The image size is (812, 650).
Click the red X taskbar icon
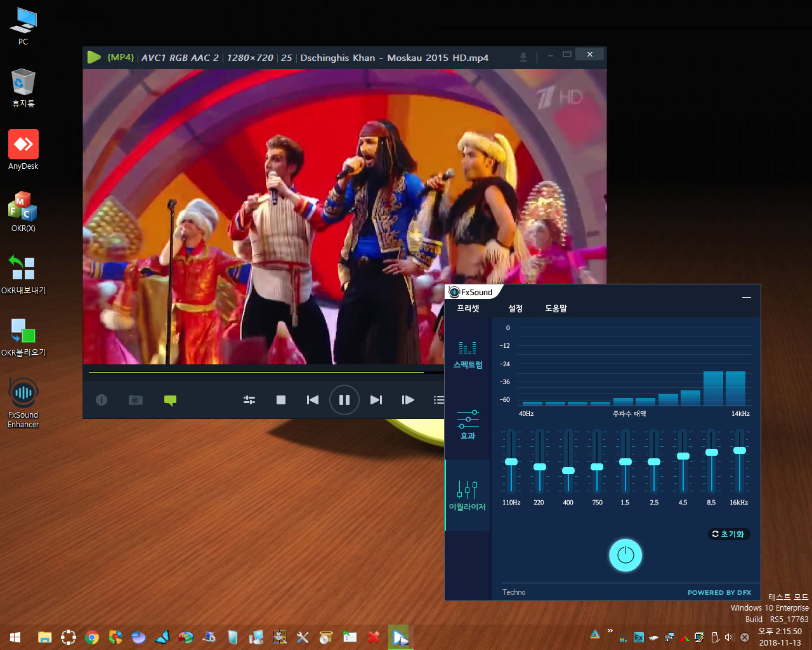[374, 637]
